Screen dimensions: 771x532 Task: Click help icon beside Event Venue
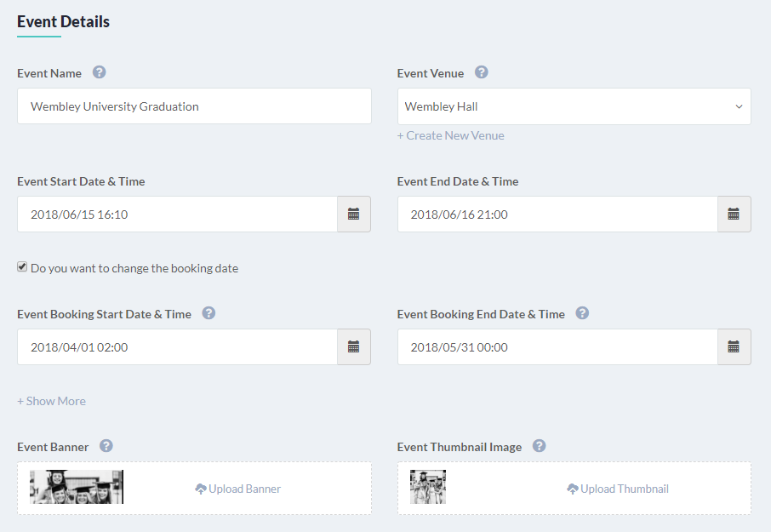click(482, 72)
